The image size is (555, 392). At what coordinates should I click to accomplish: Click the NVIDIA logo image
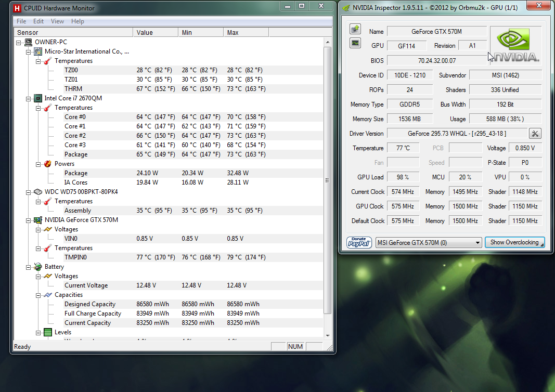[x=515, y=46]
